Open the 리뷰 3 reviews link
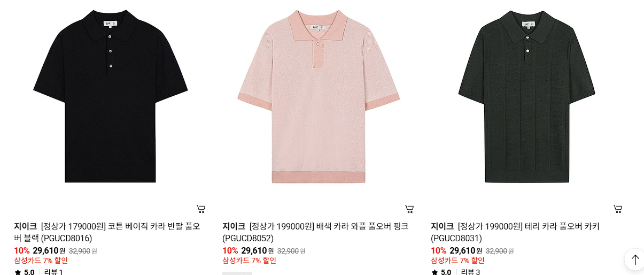 tap(470, 272)
